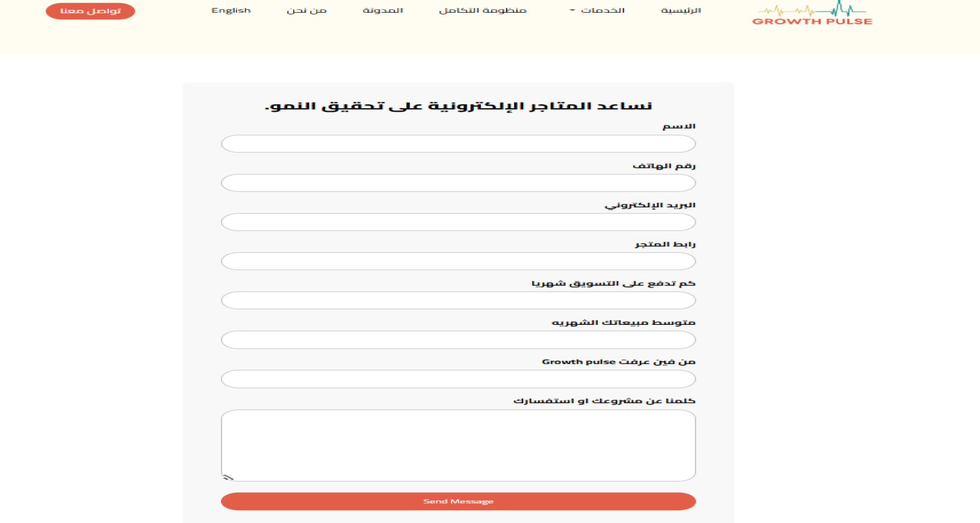
Task: Expand the الخدمات services dropdown
Action: coord(597,11)
